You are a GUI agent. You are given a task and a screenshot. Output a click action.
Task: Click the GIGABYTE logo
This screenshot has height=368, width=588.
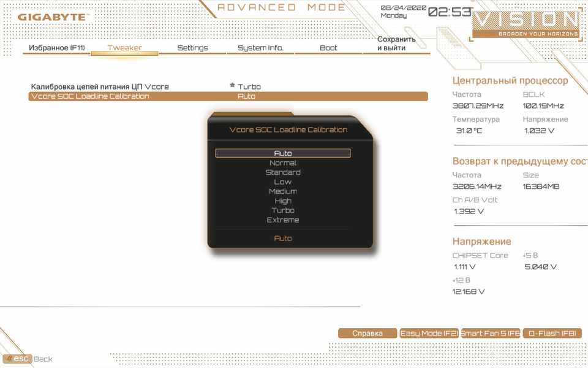click(x=53, y=17)
